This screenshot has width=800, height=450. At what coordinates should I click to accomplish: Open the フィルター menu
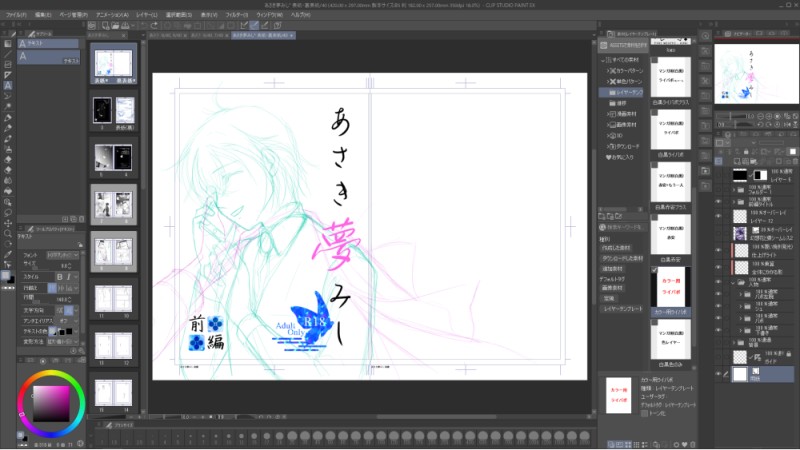[x=236, y=15]
